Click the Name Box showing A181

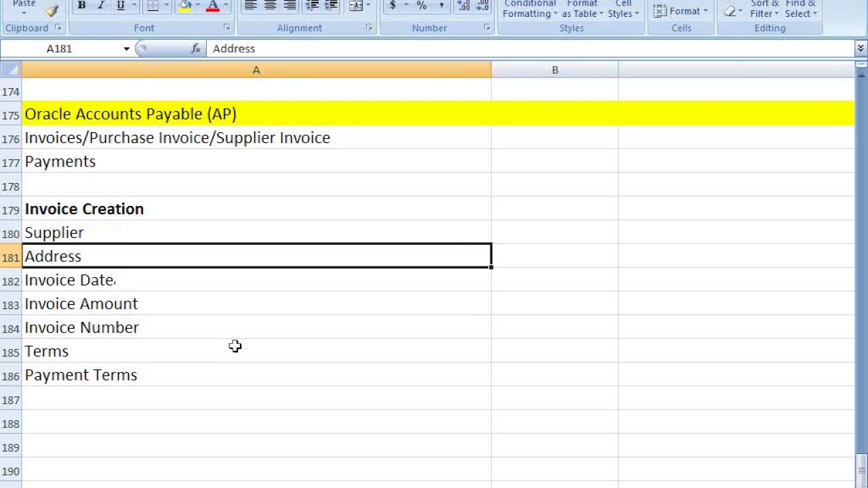(x=61, y=49)
